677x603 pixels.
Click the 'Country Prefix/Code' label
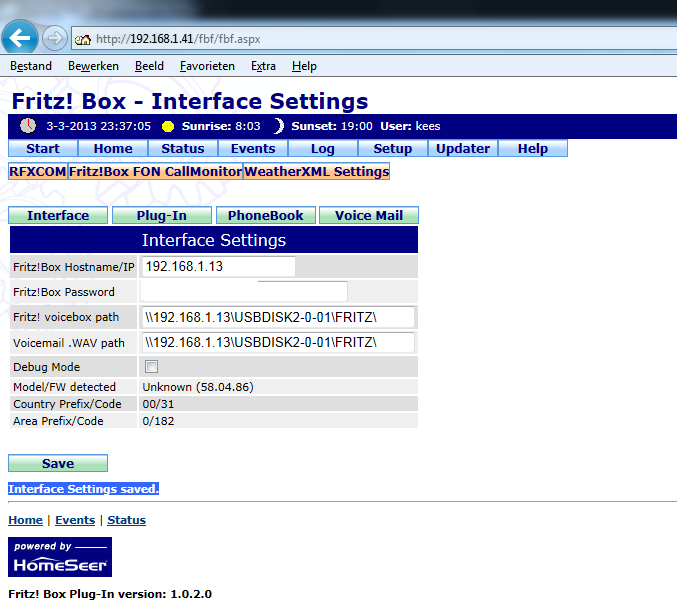click(x=67, y=404)
